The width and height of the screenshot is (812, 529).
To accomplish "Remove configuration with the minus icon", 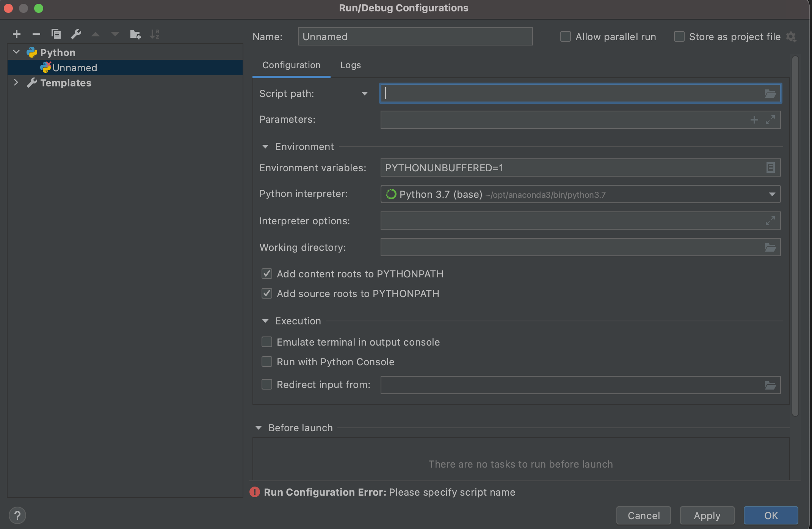I will [x=36, y=34].
